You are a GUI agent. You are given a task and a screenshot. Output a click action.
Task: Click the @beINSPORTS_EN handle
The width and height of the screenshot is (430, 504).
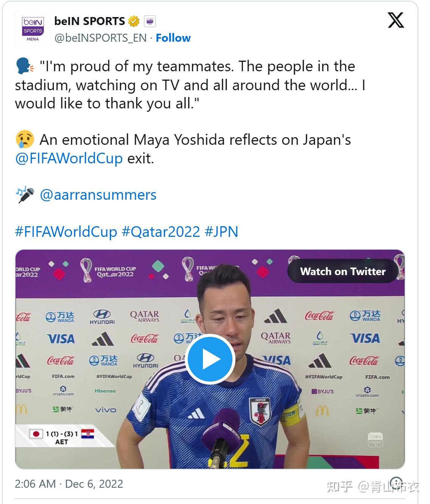coord(101,38)
